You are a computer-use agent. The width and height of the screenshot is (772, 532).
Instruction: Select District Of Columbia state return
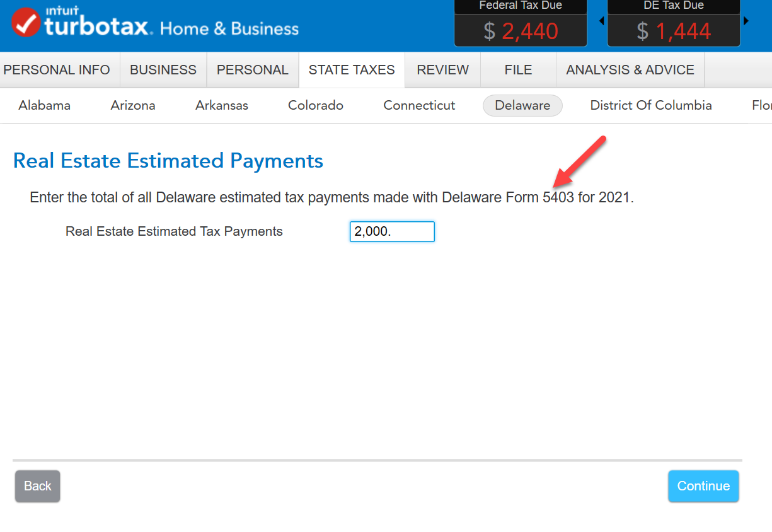click(x=651, y=105)
